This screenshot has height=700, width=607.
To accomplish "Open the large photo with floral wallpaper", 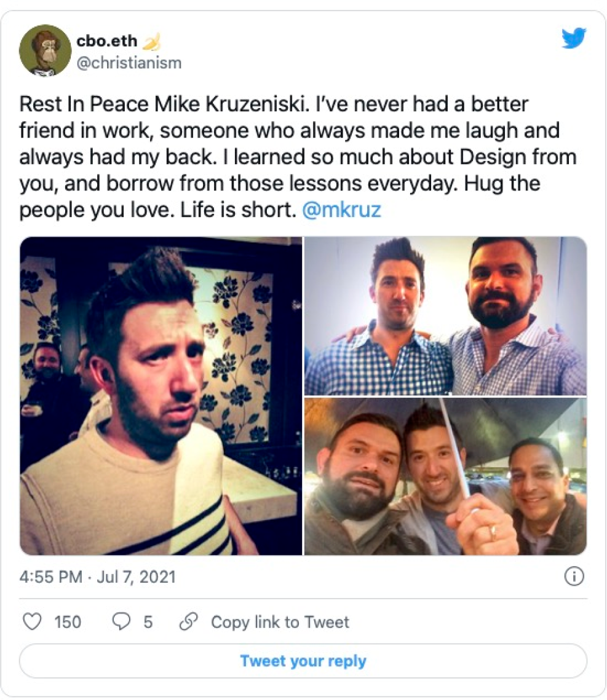I will coord(161,396).
